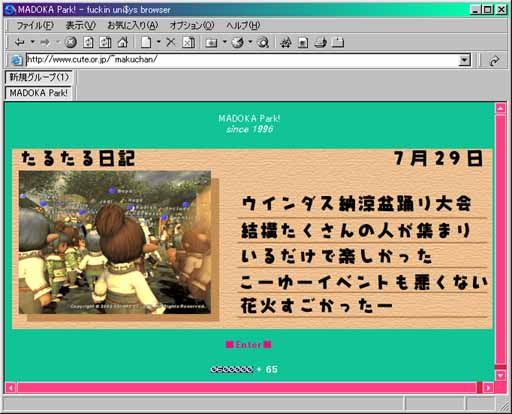Image resolution: width=512 pixels, height=414 pixels.
Task: Go to home page icon
Action: click(123, 42)
